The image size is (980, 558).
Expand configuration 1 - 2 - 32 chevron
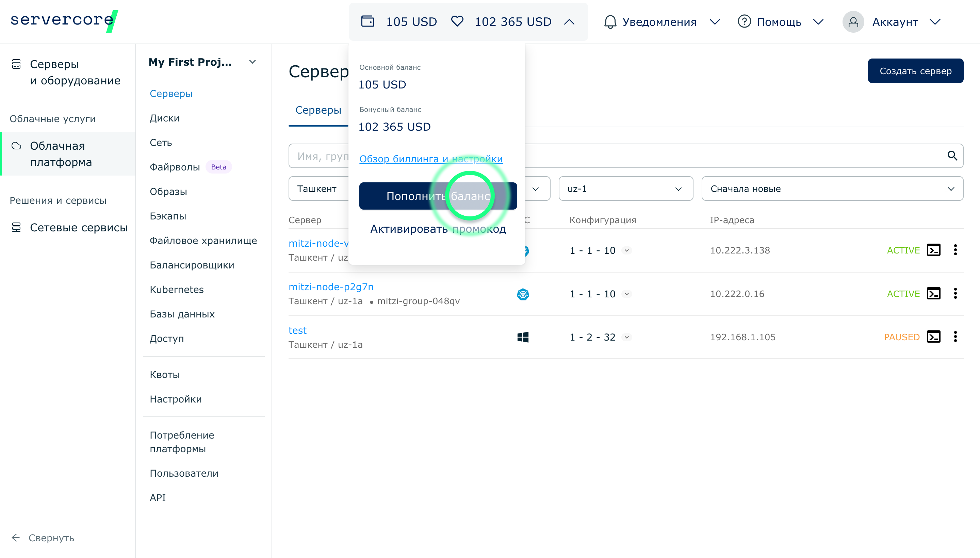point(627,337)
